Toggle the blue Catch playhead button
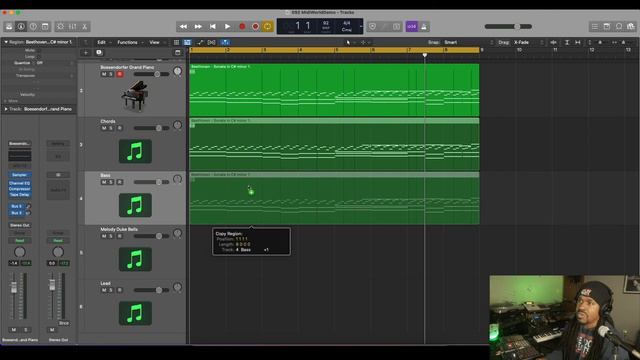The width and height of the screenshot is (640, 360). 225,42
